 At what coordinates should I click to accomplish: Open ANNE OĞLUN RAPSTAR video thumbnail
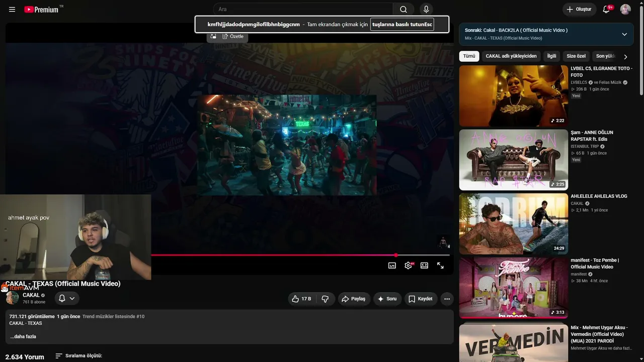(513, 160)
